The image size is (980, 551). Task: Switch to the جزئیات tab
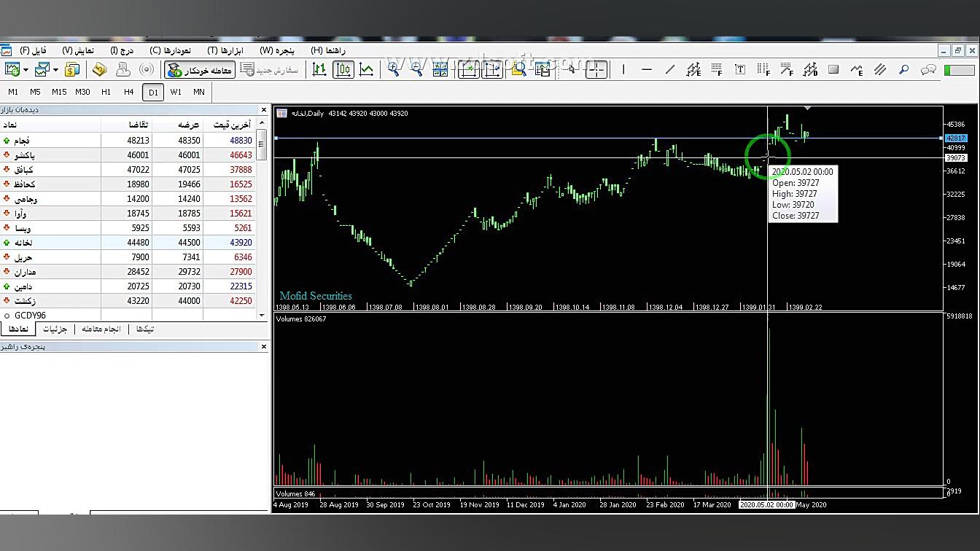(55, 329)
